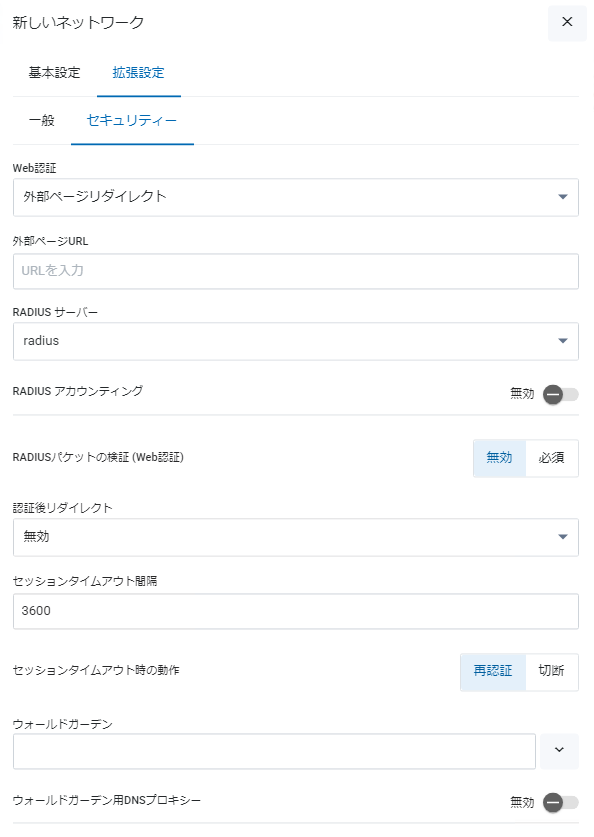
Task: Set RADIUSパケットの検証 to 必須
Action: [x=552, y=458]
